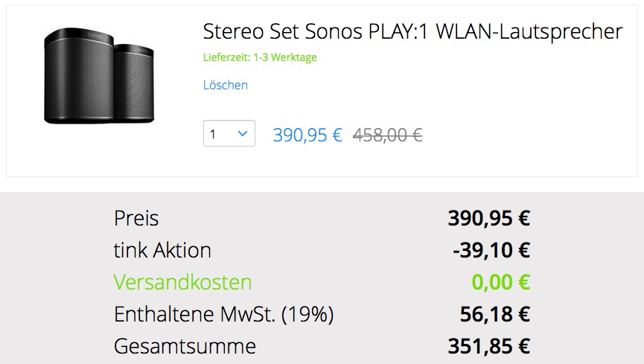Click the bold 390,95 € Preis amount
644x364 pixels.
(x=488, y=218)
